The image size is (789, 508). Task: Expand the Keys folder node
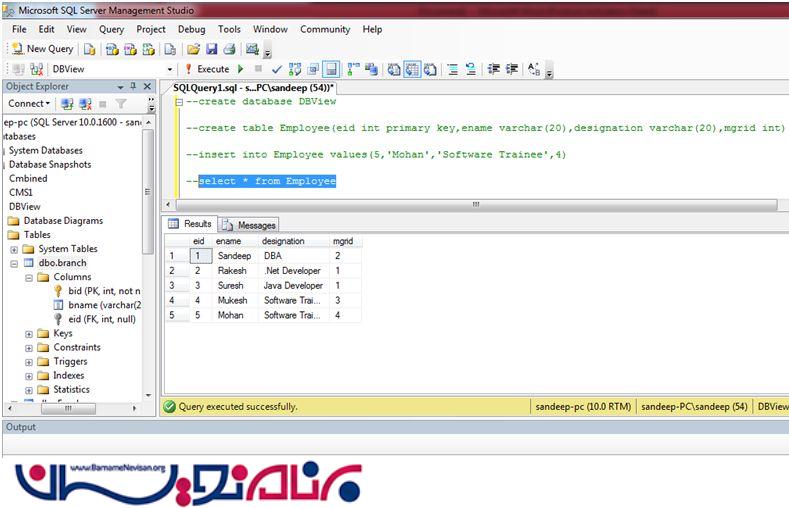29,333
